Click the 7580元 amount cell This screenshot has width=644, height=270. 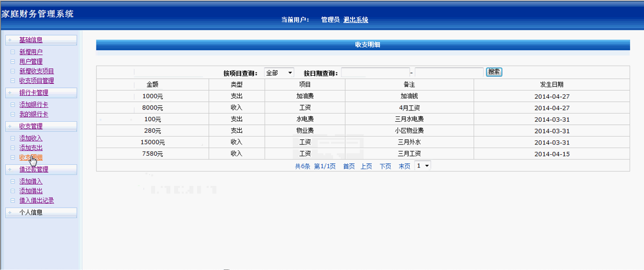(x=152, y=154)
